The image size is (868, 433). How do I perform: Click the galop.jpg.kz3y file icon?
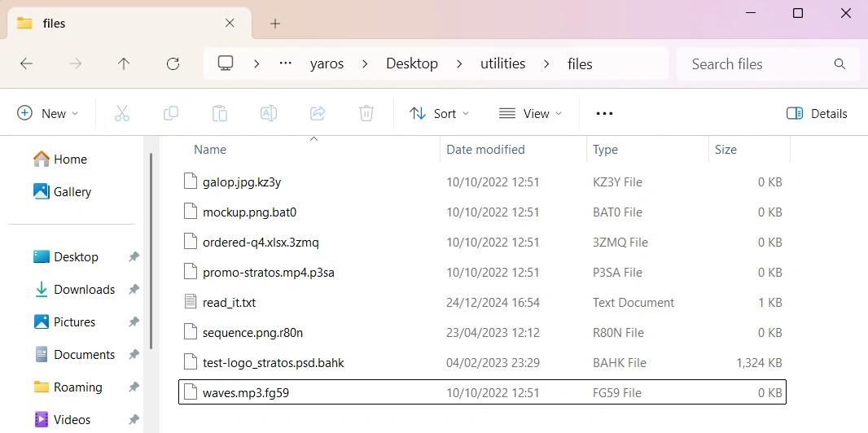(x=191, y=182)
